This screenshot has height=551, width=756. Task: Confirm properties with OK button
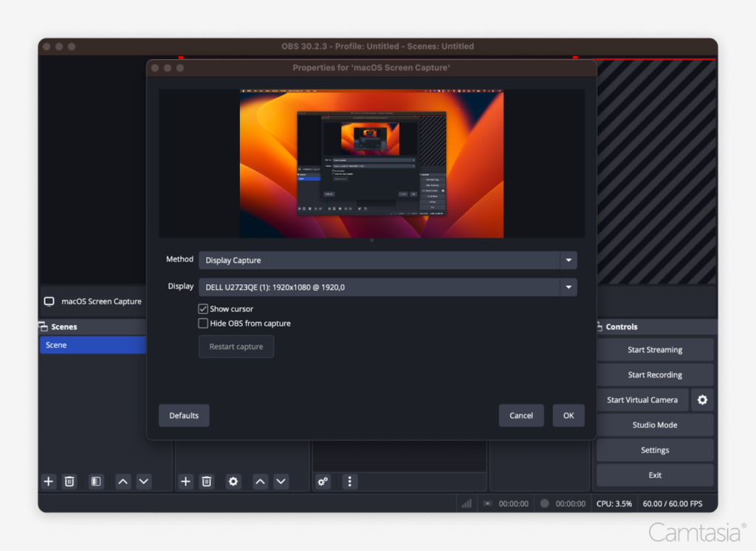pyautogui.click(x=568, y=415)
